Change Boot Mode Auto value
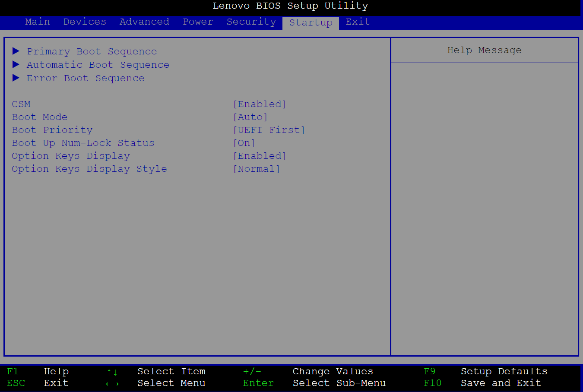The width and height of the screenshot is (583, 392). [x=250, y=117]
